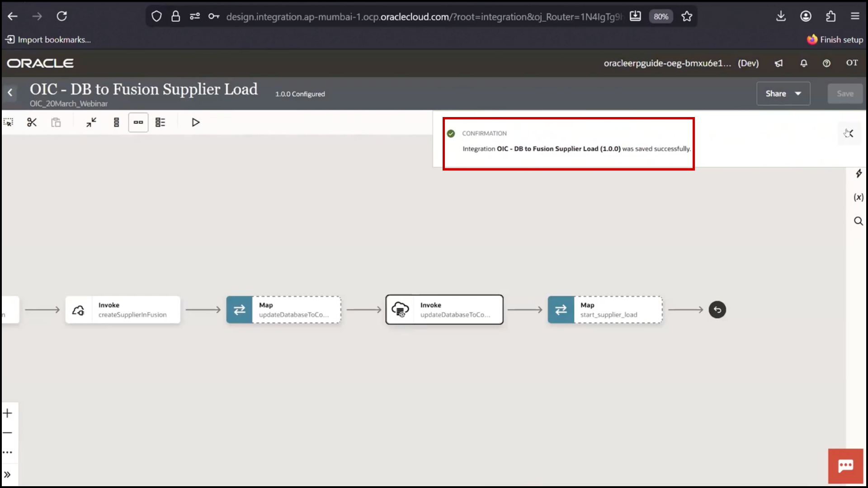The width and height of the screenshot is (868, 488).
Task: Go back from integration canvas chevron
Action: click(10, 93)
